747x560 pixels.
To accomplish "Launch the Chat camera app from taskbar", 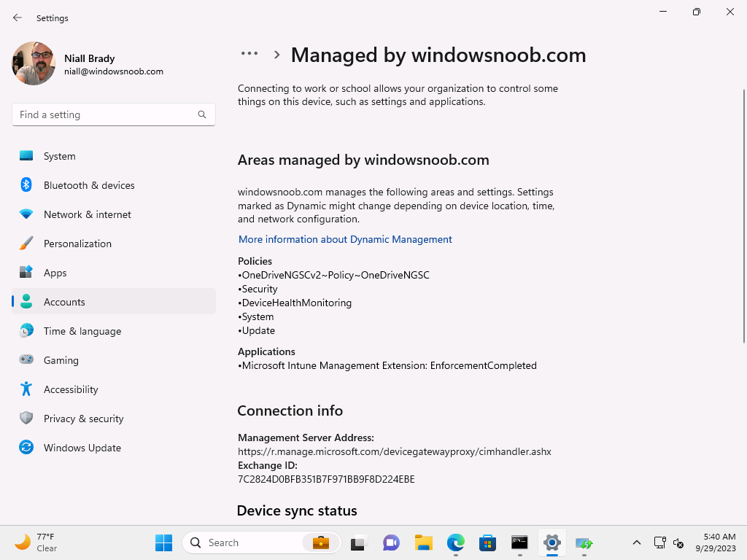I will pos(391,542).
